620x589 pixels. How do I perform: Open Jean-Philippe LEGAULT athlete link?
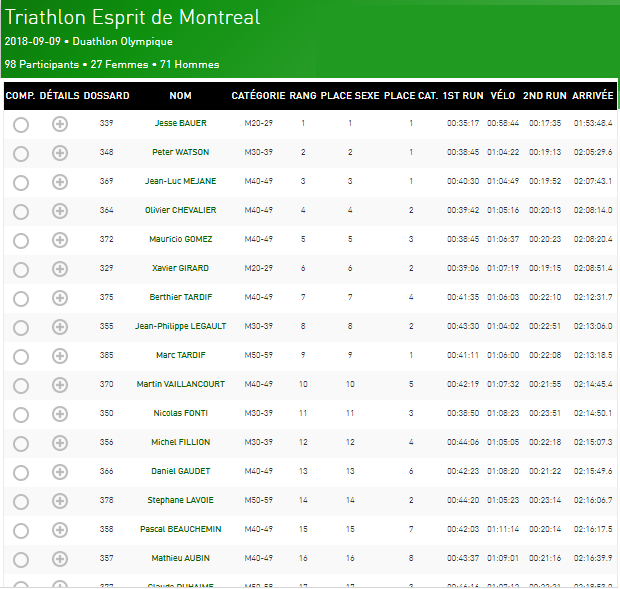tap(181, 326)
